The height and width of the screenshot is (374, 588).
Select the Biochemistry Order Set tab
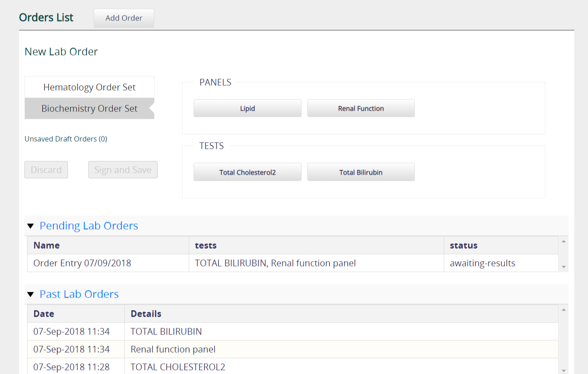pyautogui.click(x=89, y=108)
